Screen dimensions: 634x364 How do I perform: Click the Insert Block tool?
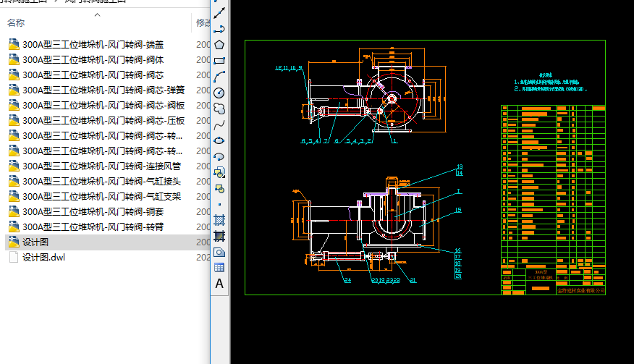219,173
